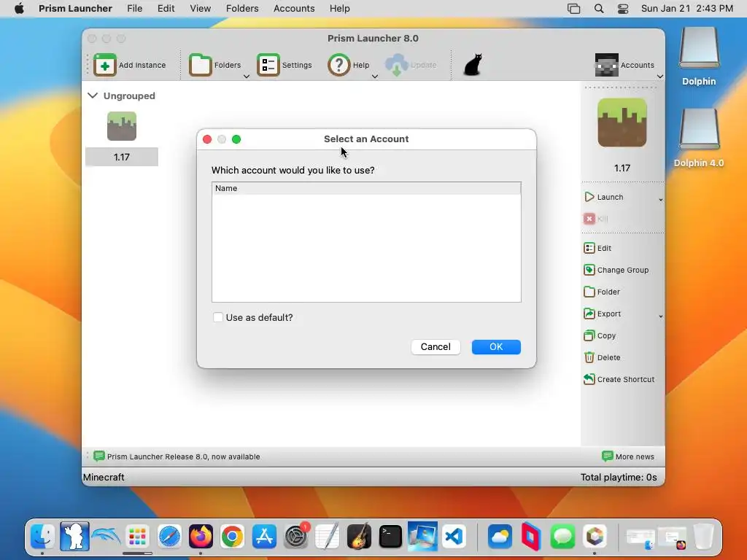Click the Help question mark icon
747x560 pixels.
tap(338, 65)
